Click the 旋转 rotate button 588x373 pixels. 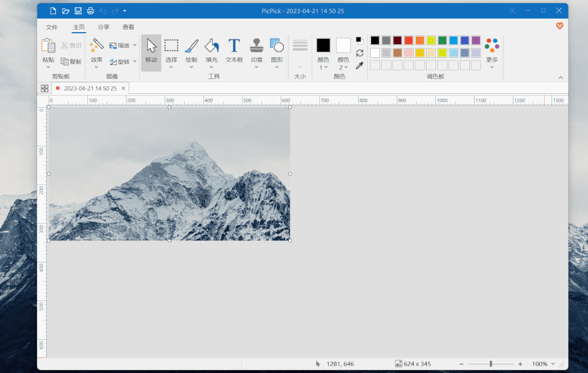click(120, 62)
